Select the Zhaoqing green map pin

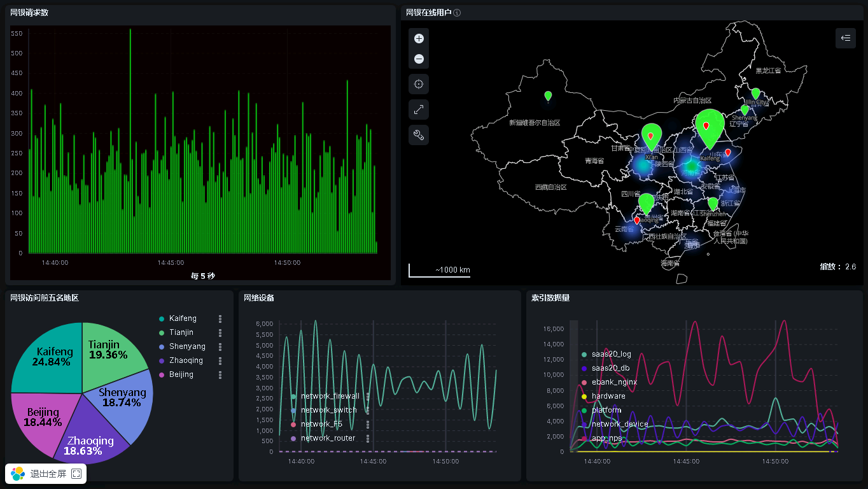[646, 204]
